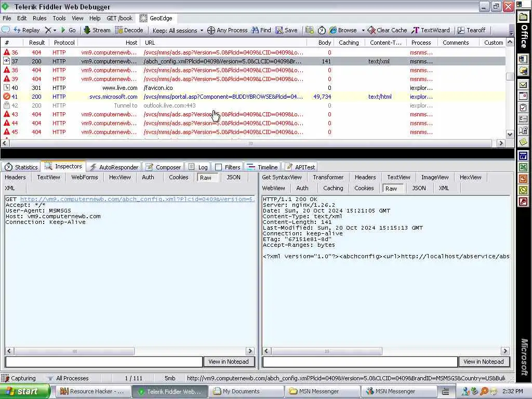Sort sessions by Body column header
Viewport: 532px width, 399px height.
pos(324,43)
